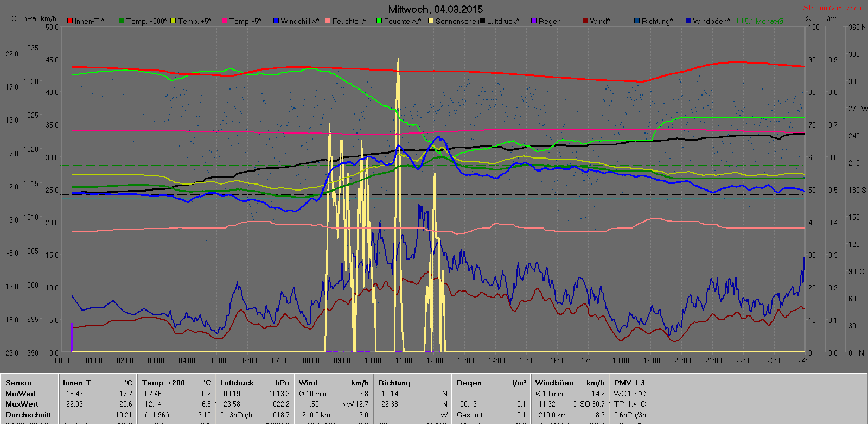Open the Station Göritzhain link

click(x=833, y=8)
